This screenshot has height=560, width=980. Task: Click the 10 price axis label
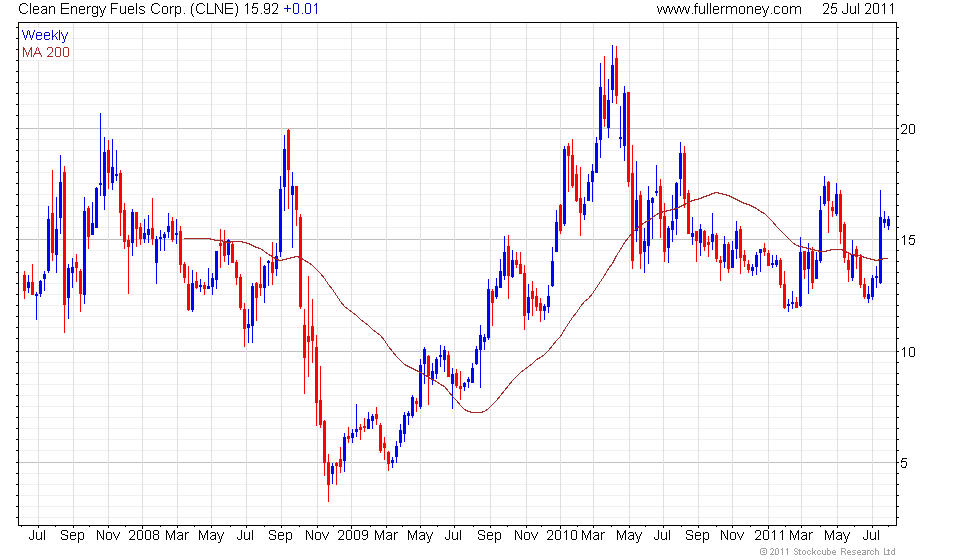[x=908, y=352]
